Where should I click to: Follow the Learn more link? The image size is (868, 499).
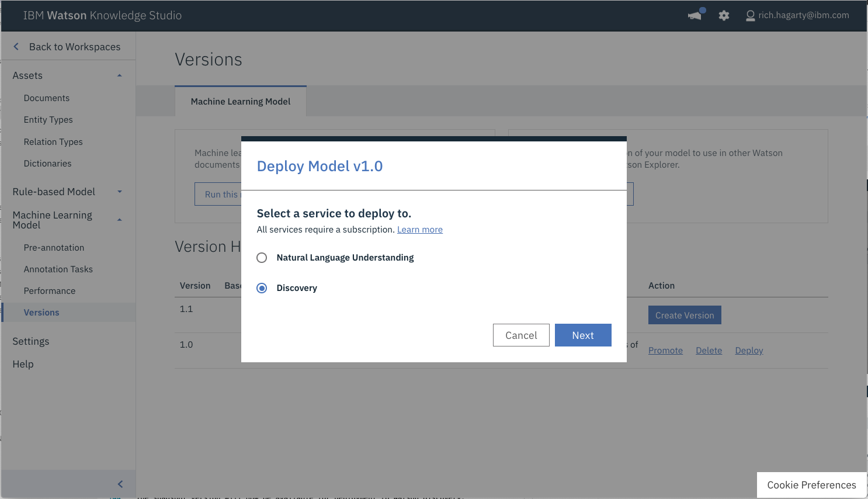click(420, 230)
